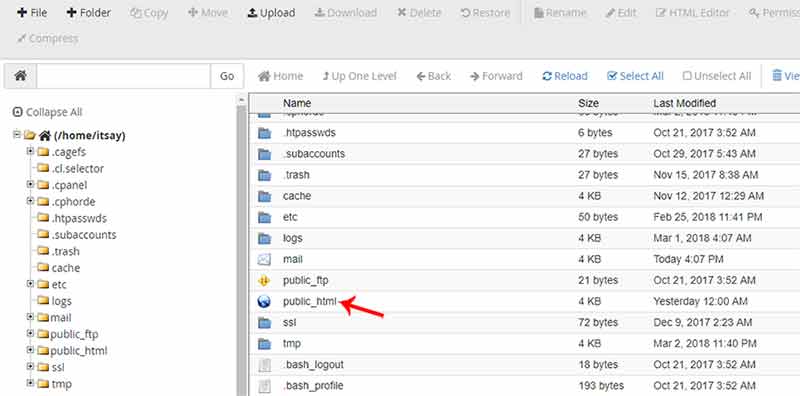Click the cache folder icon in file list
Screen dimensions: 800x396
tap(264, 196)
